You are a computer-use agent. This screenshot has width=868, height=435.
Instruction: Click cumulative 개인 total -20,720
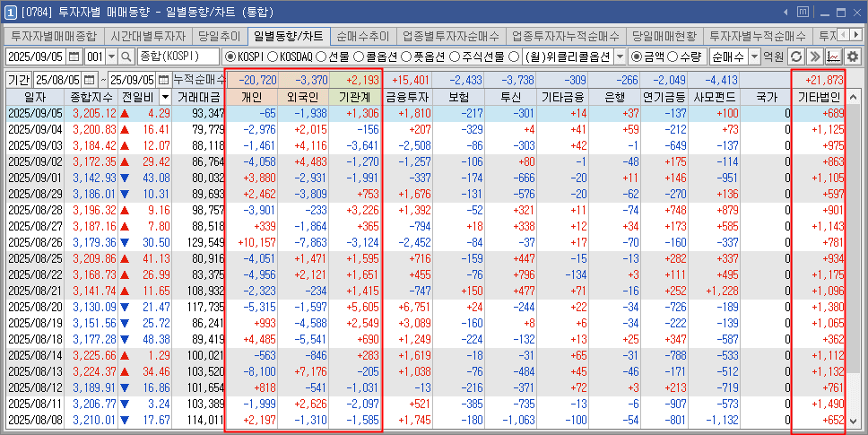coord(257,80)
